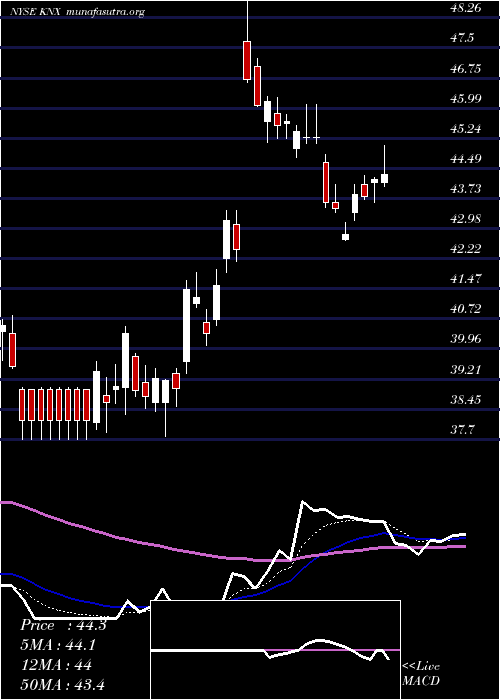The height and width of the screenshot is (700, 500).
Task: Click the NYSE KNX munafasutra.org title text
Action: (x=78, y=12)
